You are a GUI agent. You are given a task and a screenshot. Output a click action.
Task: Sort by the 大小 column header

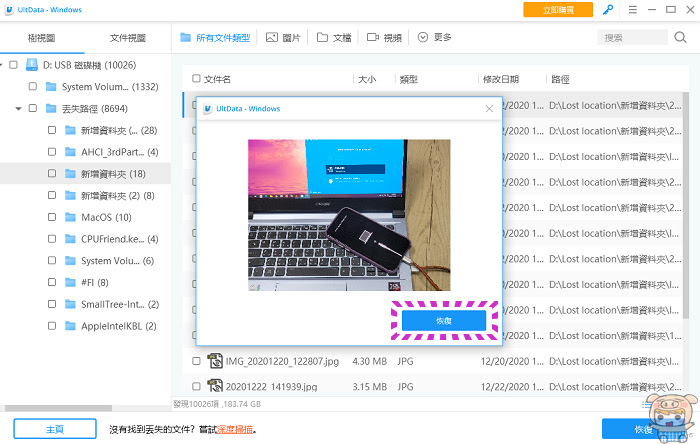367,79
